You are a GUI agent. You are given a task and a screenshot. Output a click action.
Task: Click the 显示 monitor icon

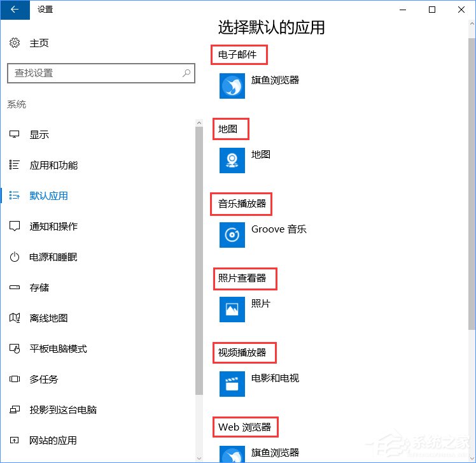(x=14, y=134)
